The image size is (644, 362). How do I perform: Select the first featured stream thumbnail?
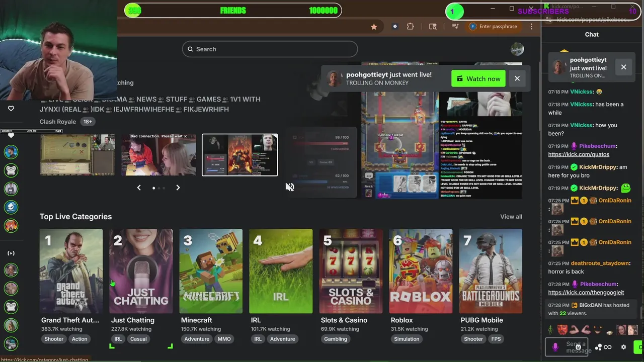(x=77, y=155)
